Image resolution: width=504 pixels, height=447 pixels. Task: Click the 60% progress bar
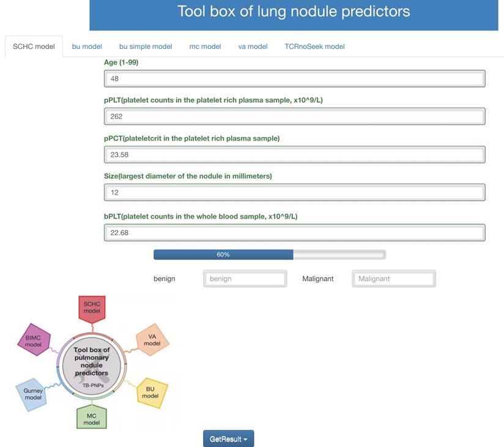click(x=269, y=254)
